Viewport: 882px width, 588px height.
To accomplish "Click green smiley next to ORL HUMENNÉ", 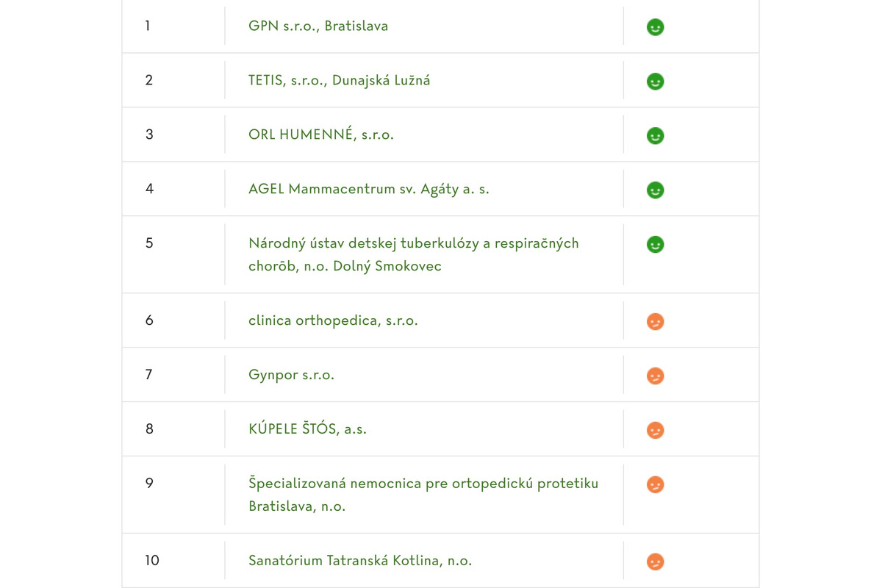I will click(655, 136).
